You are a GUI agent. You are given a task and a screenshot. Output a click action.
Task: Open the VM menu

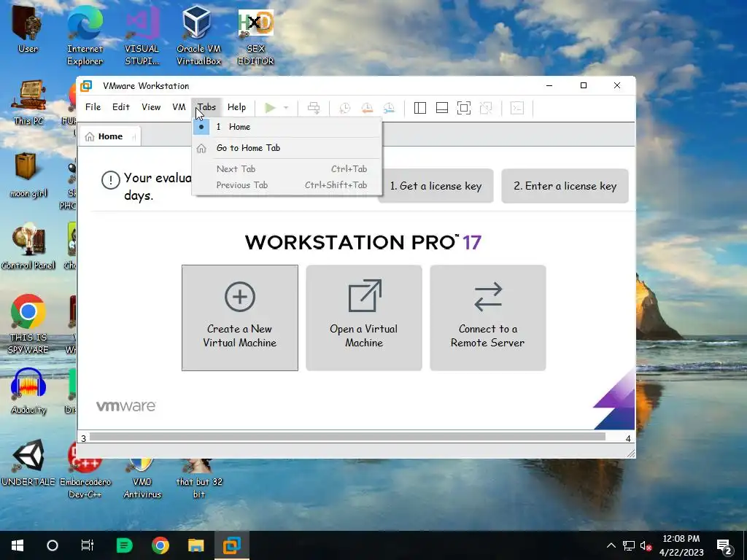pyautogui.click(x=179, y=107)
